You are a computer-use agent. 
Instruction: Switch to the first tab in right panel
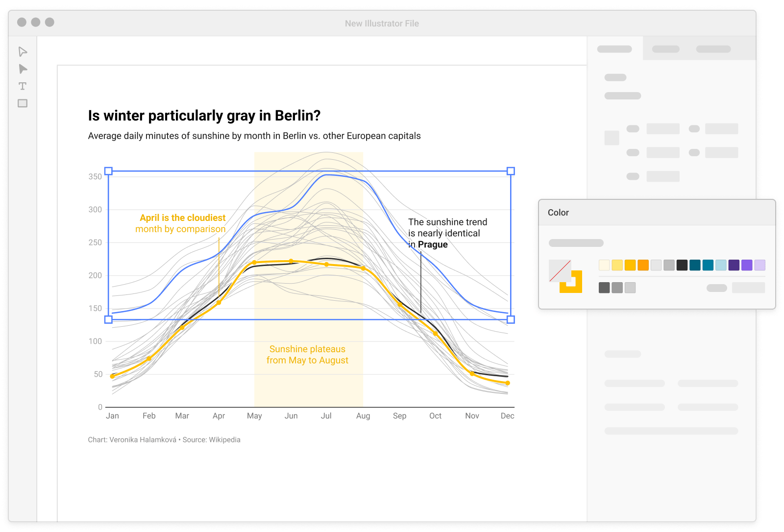tap(614, 49)
